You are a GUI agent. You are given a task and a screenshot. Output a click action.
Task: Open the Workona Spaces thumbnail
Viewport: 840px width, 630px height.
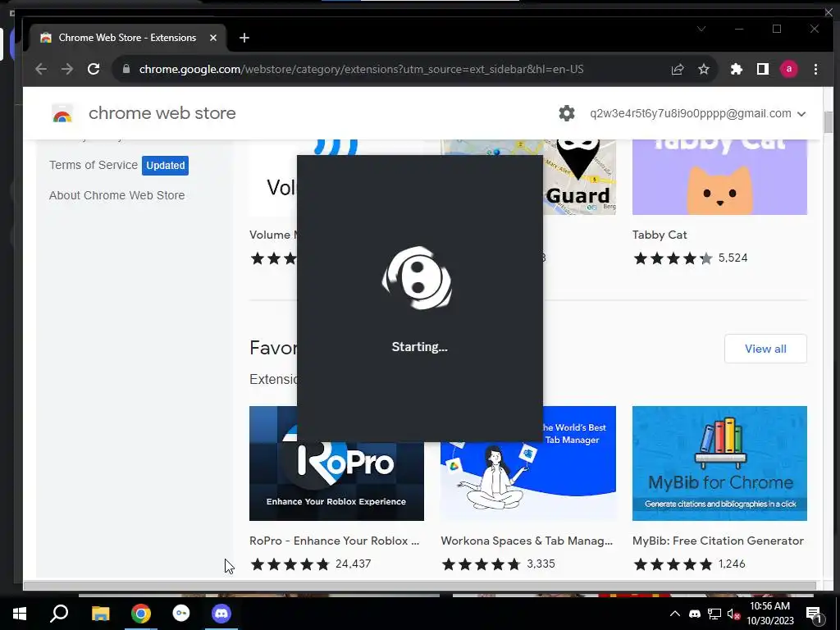[528, 463]
